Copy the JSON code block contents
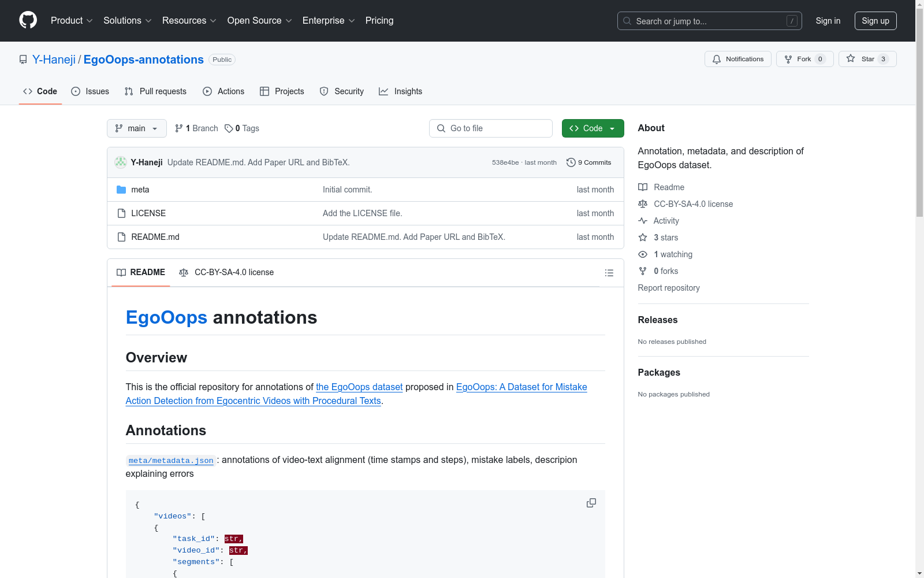This screenshot has width=924, height=578. 591,503
